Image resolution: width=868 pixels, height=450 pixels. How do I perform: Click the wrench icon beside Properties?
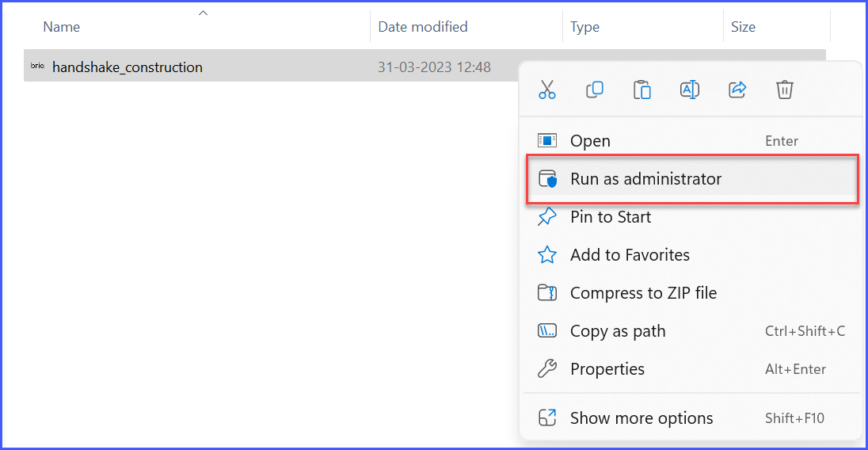point(547,368)
